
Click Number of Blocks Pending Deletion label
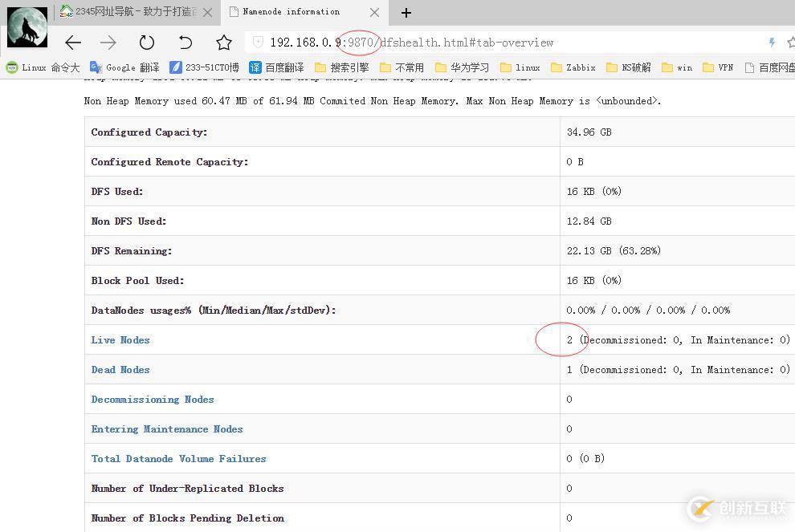pyautogui.click(x=188, y=518)
